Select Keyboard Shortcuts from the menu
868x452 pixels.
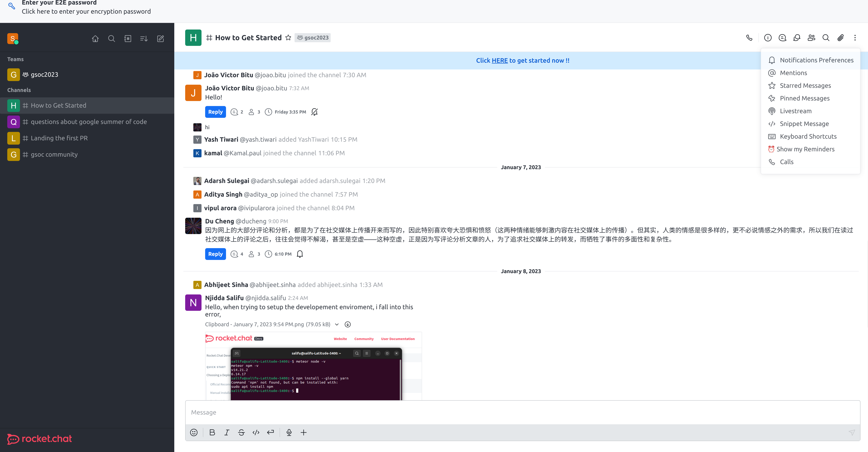tap(808, 136)
